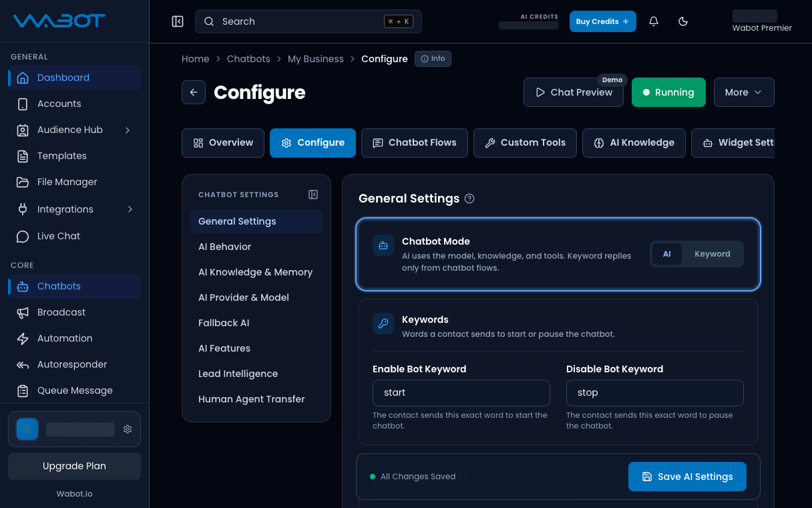
Task: Click the Info badge in breadcrumb
Action: pyautogui.click(x=433, y=59)
